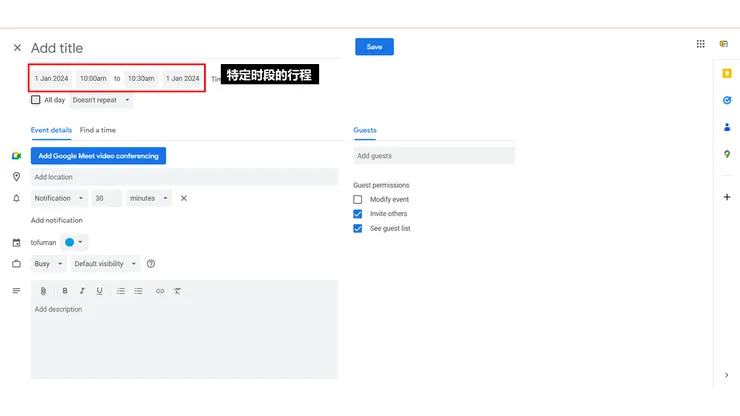
Task: Enable Modify event guest permission
Action: click(358, 200)
